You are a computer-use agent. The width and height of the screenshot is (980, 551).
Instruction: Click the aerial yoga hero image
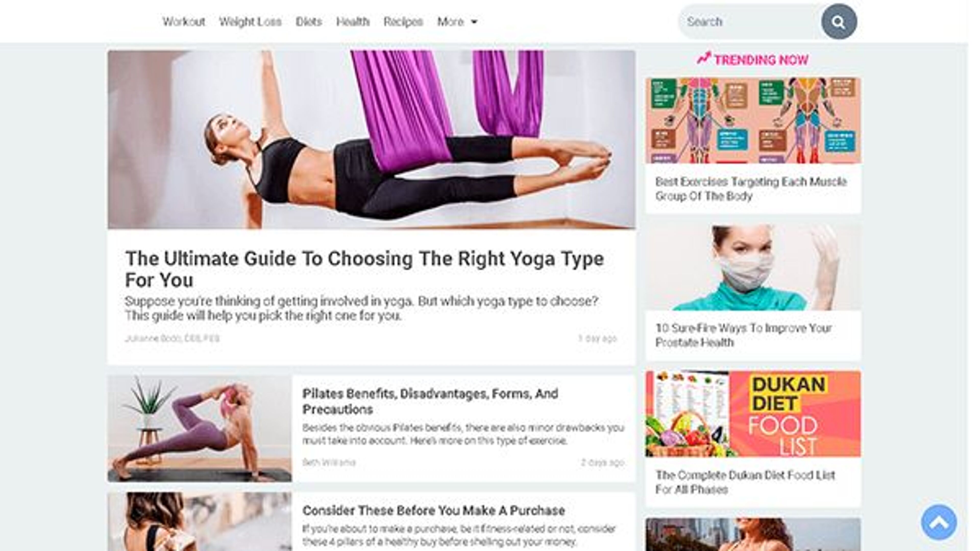click(371, 140)
